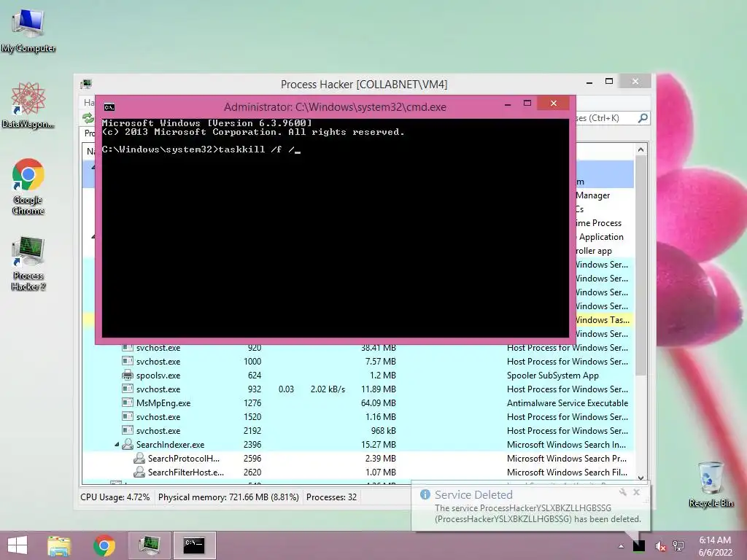Image resolution: width=747 pixels, height=560 pixels.
Task: Click the process list scroll up arrow
Action: point(640,149)
